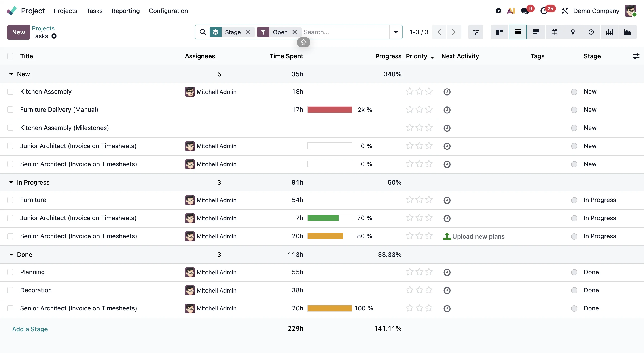This screenshot has width=644, height=353.
Task: Go to next page arrow
Action: click(454, 32)
